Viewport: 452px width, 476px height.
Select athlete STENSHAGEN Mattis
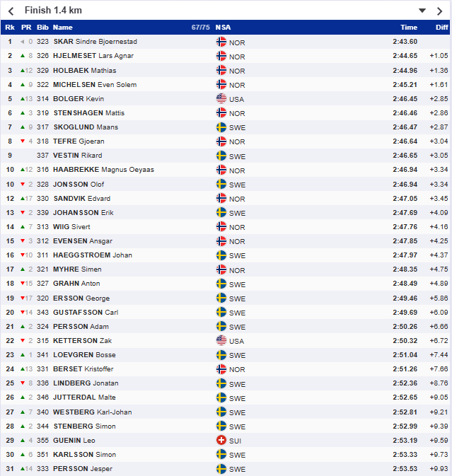[x=89, y=113]
